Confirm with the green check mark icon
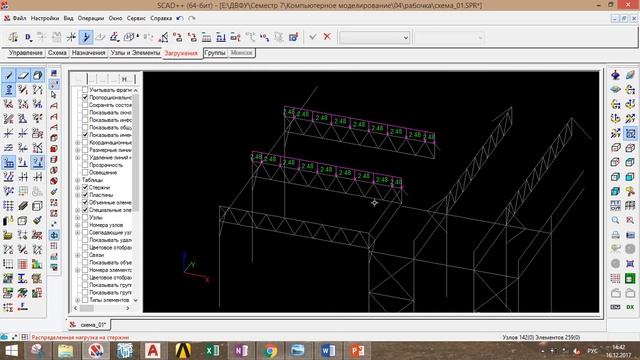Viewport: 640px width, 360px height. (x=313, y=37)
